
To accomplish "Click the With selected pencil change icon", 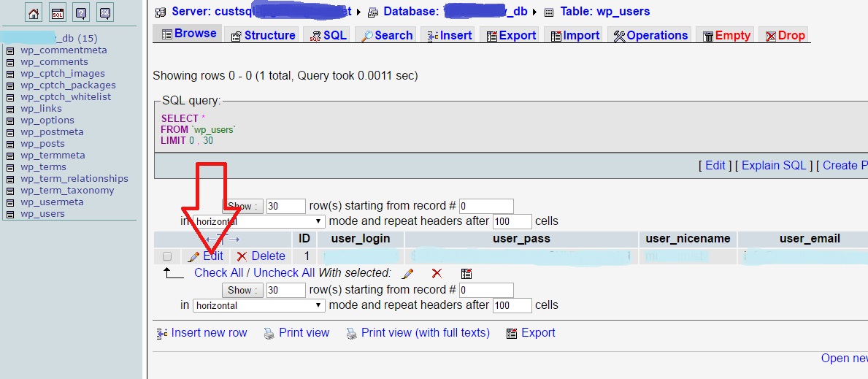I will [407, 273].
